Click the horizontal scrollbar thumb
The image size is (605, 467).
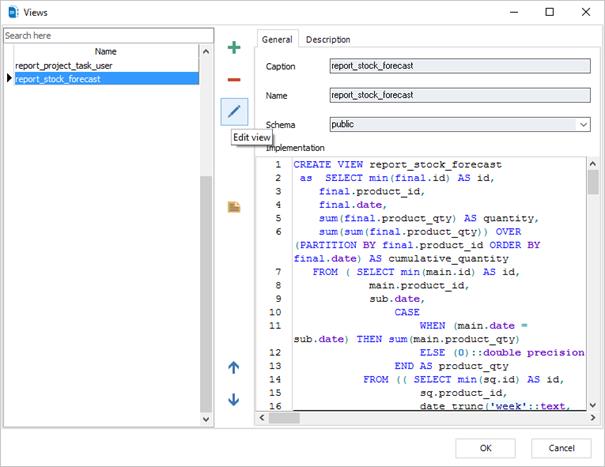[284, 418]
